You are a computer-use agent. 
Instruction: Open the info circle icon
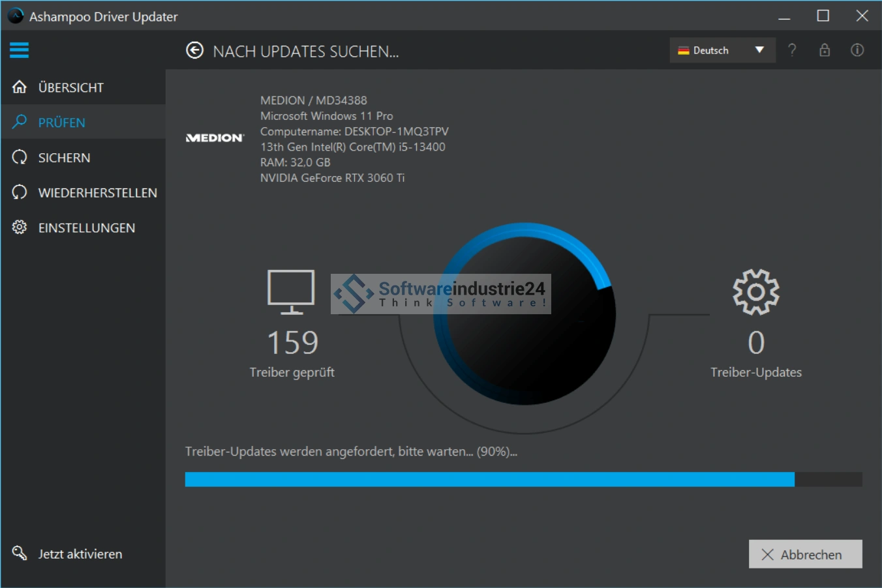coord(857,50)
